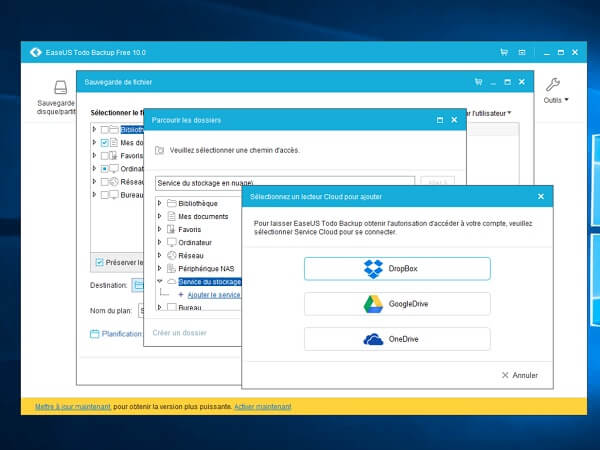This screenshot has width=600, height=450.
Task: Select Périphérique NAS in the browser tree
Action: coord(206,269)
